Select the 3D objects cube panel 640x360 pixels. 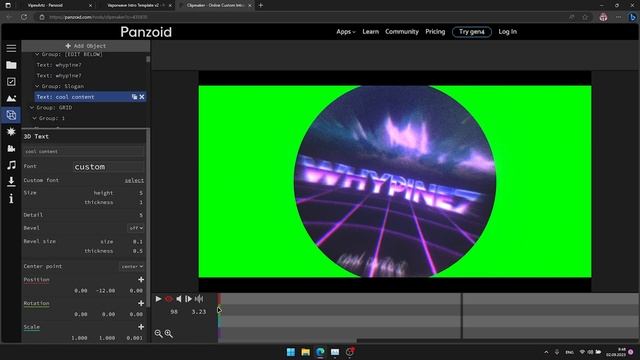pos(11,115)
